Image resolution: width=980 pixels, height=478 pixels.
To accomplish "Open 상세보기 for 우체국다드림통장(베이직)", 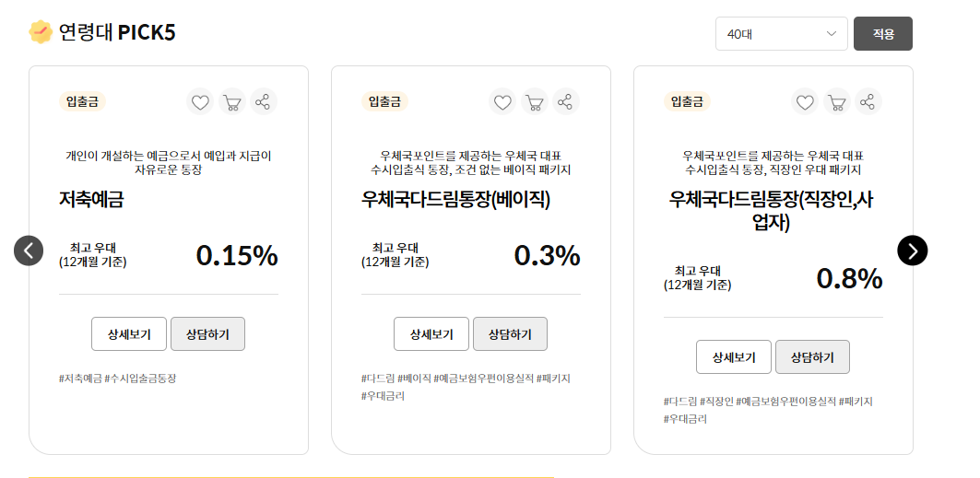I will point(431,333).
